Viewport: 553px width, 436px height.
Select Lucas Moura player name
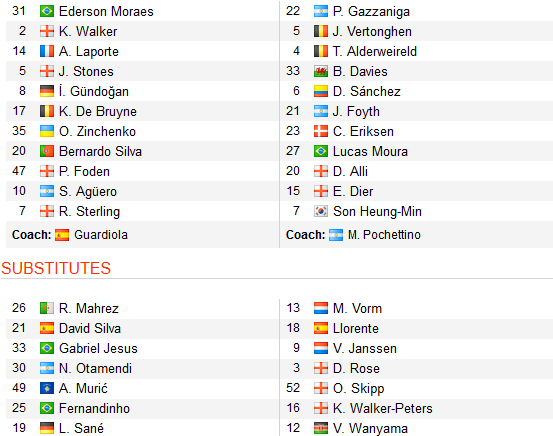point(370,152)
